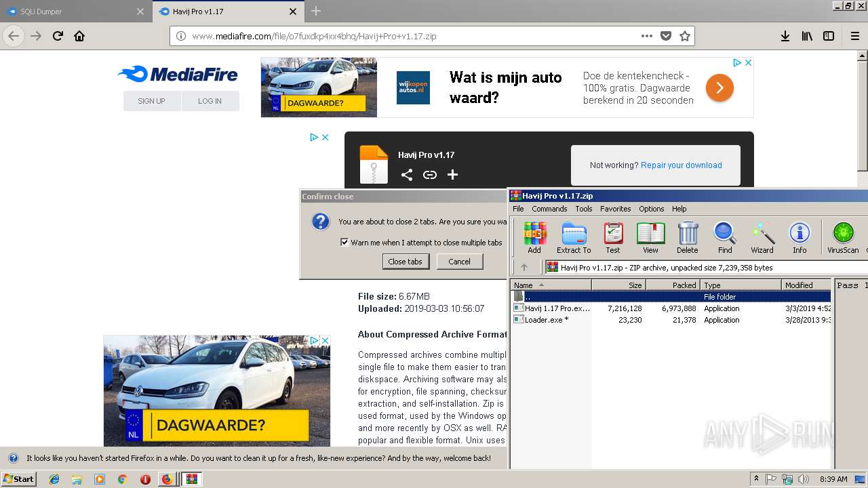
Task: Sort WinRAR files by Modified column
Action: 806,285
